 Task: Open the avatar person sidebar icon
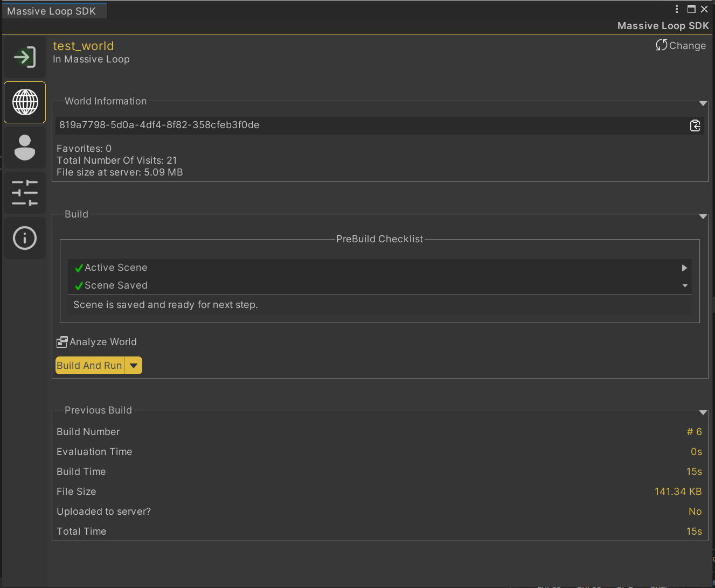click(25, 148)
